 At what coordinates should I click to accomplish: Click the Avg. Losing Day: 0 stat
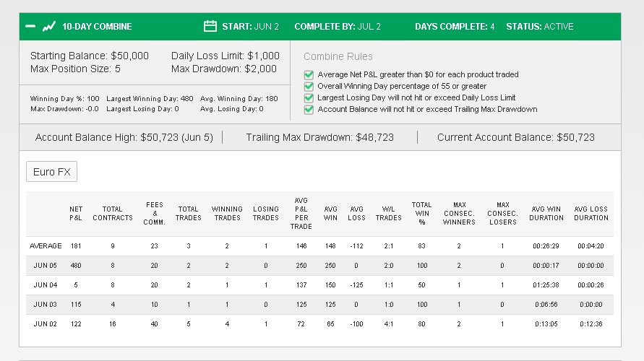(x=231, y=109)
